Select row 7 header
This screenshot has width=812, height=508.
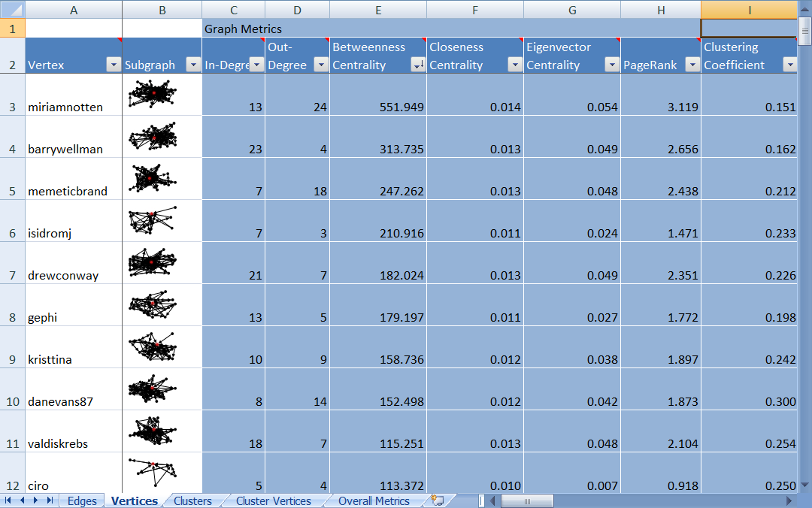click(x=12, y=275)
